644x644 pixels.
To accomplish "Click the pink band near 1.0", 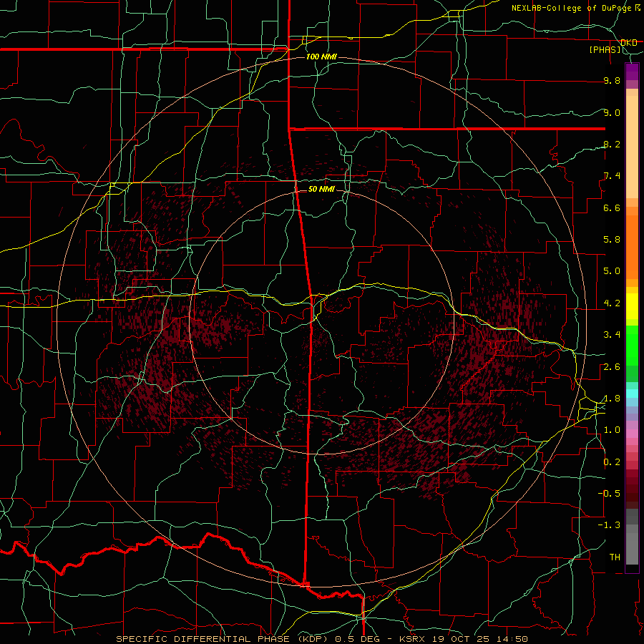I will (632, 434).
